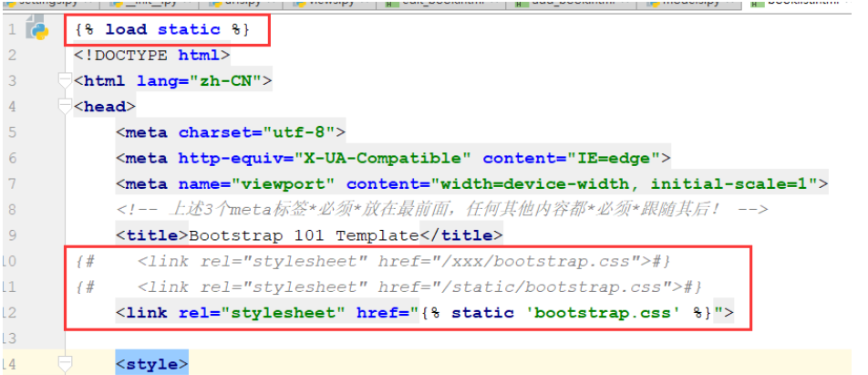
Task: Click line number 5 in the gutter
Action: coord(12,133)
